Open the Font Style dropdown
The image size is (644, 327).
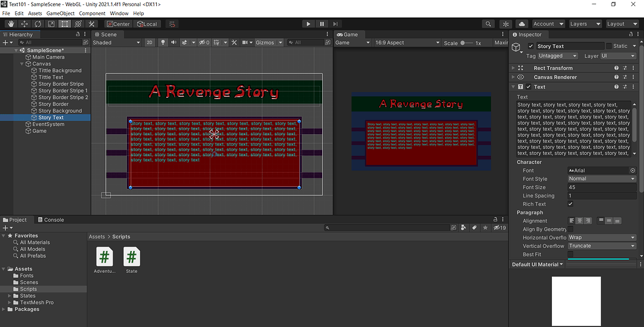point(602,179)
